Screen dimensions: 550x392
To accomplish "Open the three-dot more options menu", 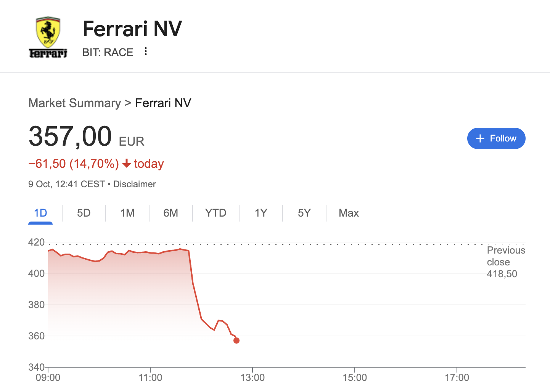I will pyautogui.click(x=146, y=51).
